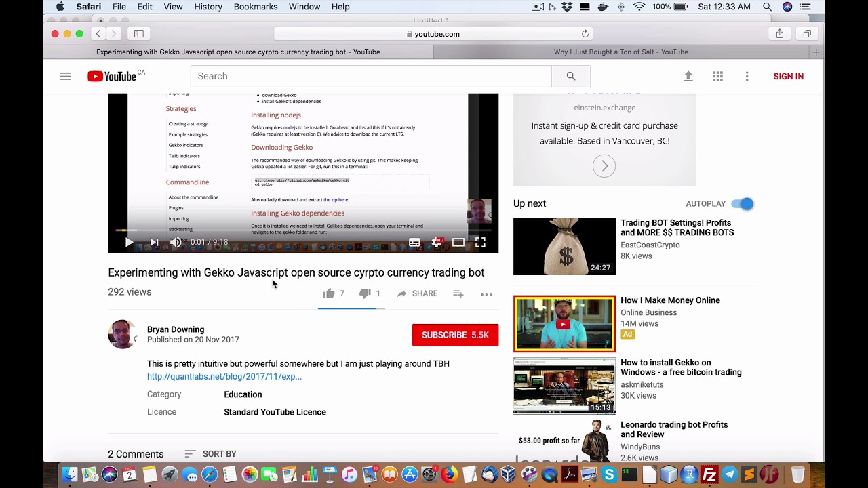Open the Bookmarks menu
Viewport: 868px width, 488px height.
[256, 7]
